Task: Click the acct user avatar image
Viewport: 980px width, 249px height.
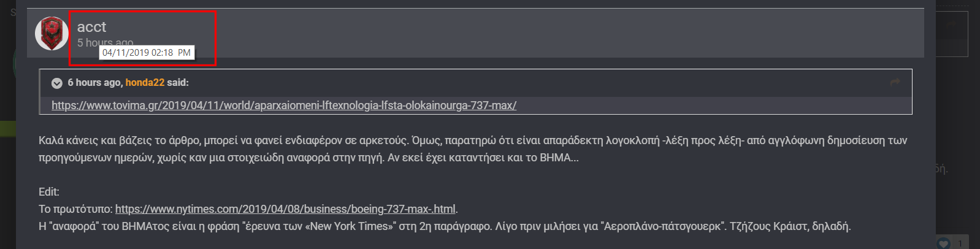Action: [x=52, y=33]
